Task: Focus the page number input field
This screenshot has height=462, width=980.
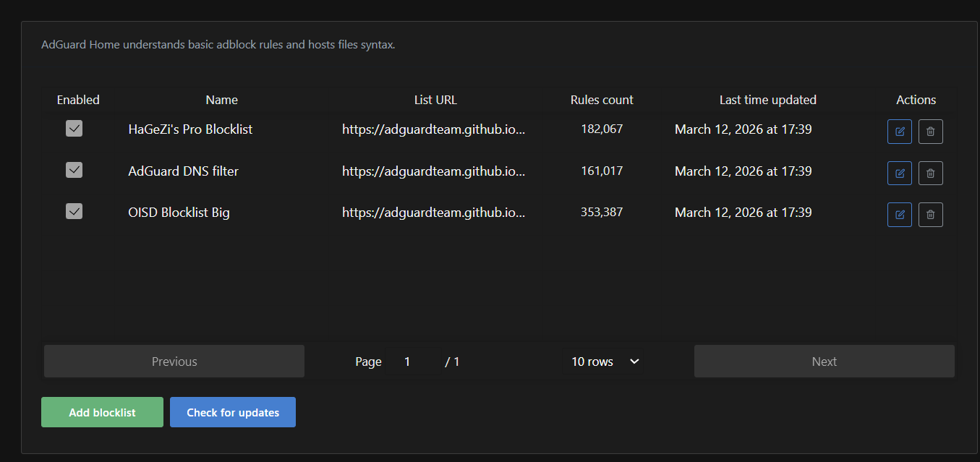Action: [x=413, y=362]
